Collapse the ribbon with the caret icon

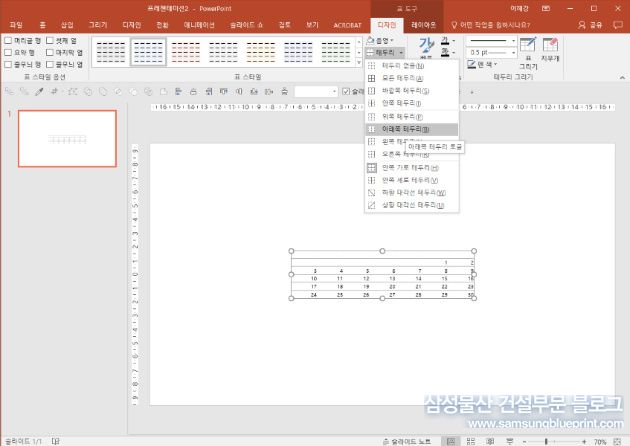click(622, 78)
